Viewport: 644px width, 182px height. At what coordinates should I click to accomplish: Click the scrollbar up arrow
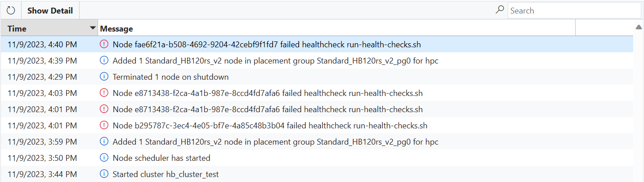pos(639,27)
